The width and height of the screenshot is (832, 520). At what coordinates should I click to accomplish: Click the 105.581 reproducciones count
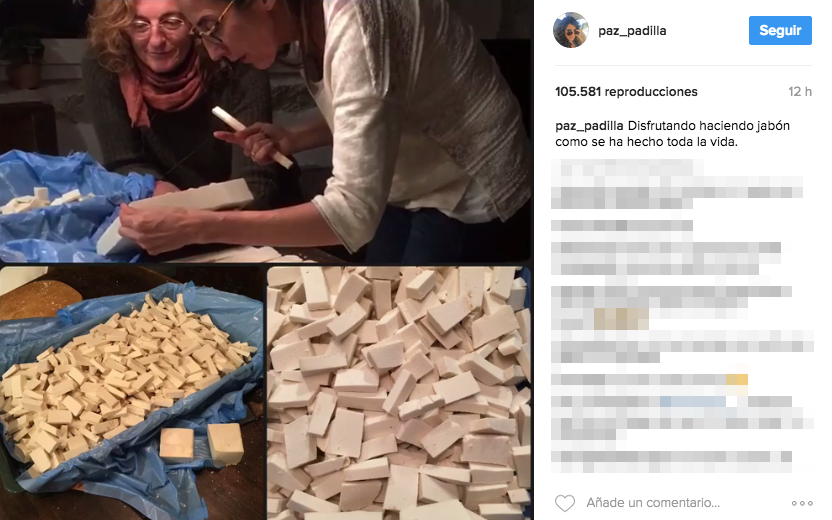pyautogui.click(x=626, y=92)
